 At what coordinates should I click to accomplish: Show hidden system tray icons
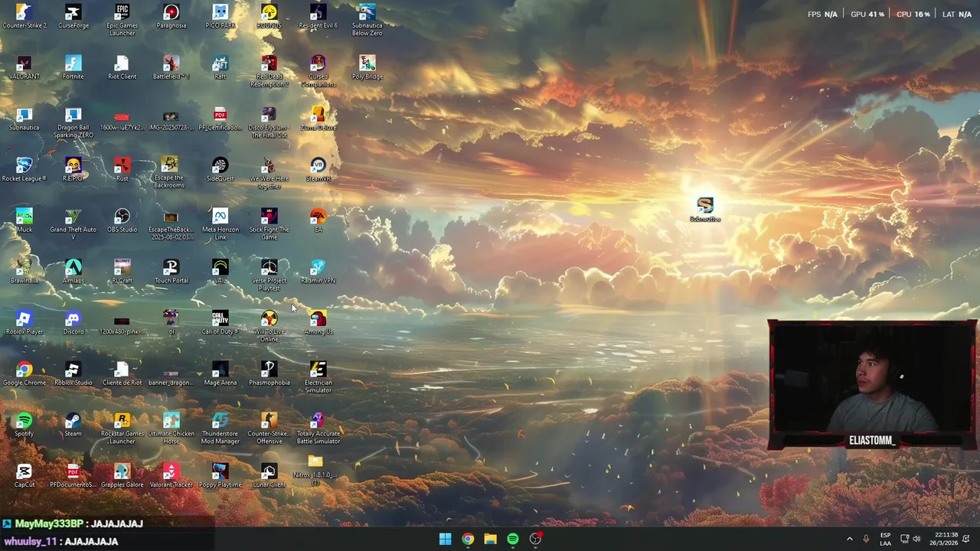point(849,539)
